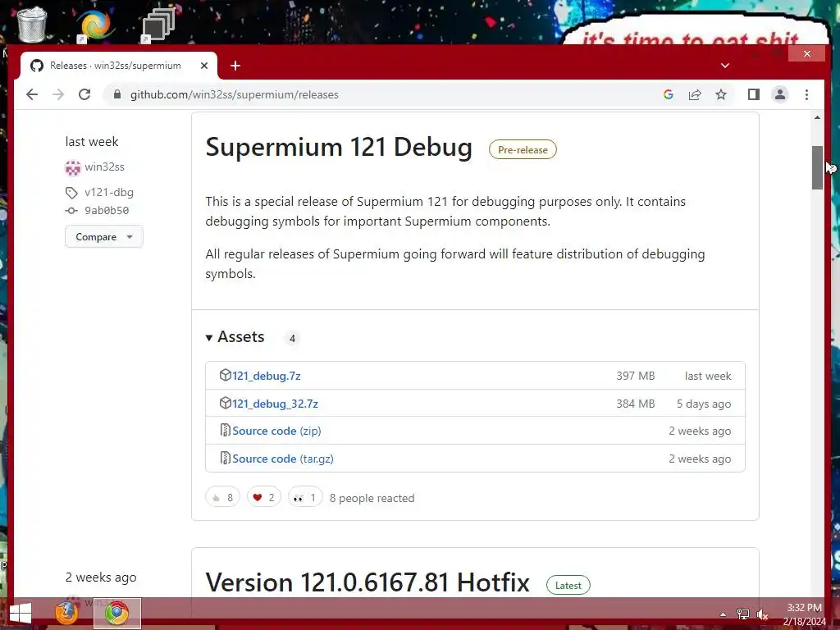
Task: Open the Supermium 121 Debug release title
Action: (x=339, y=147)
